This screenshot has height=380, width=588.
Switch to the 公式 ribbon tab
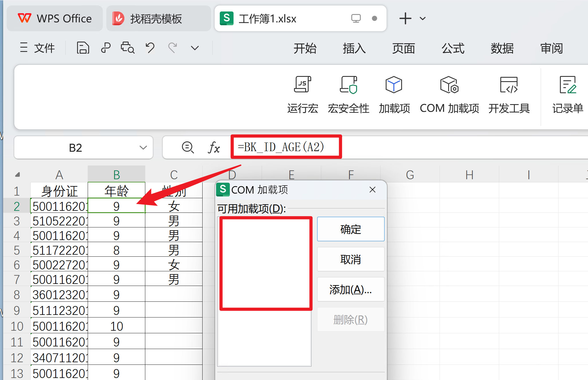pyautogui.click(x=453, y=48)
